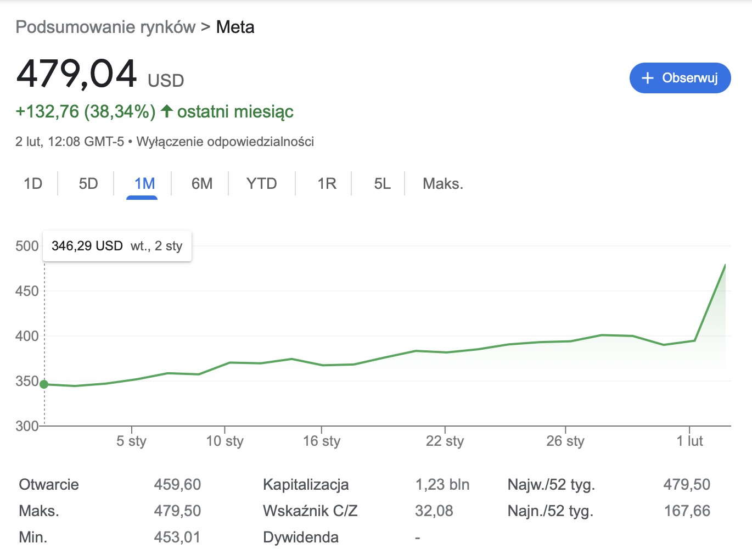Click the Wskaźnik C/Z label
Viewport: 752px width, 560px height.
tap(310, 511)
